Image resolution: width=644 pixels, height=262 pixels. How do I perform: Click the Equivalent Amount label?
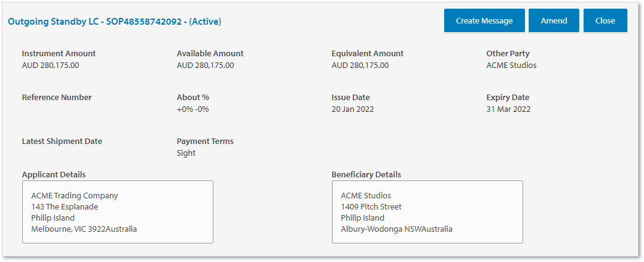click(367, 53)
